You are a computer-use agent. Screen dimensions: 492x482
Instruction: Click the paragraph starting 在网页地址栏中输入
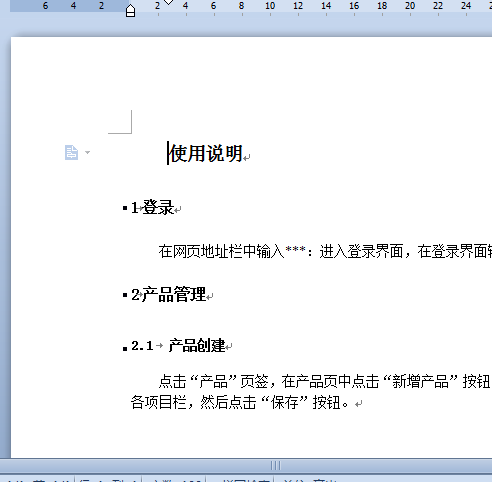click(x=325, y=251)
